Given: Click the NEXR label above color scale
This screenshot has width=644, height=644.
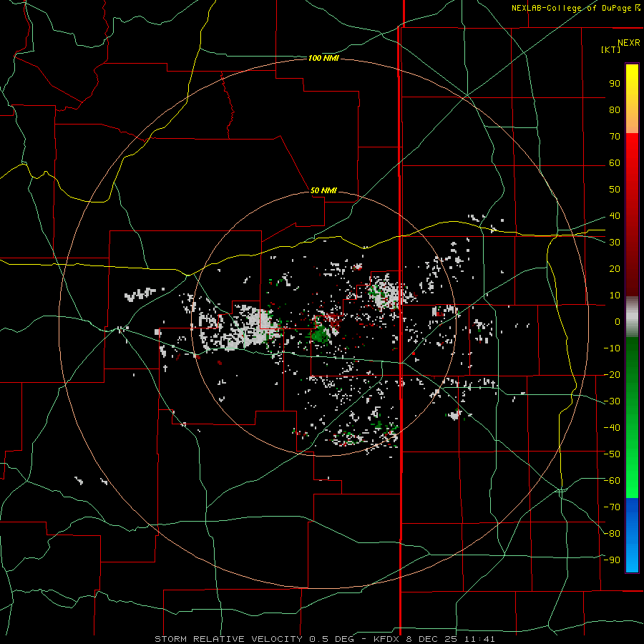Looking at the screenshot, I should (x=629, y=43).
